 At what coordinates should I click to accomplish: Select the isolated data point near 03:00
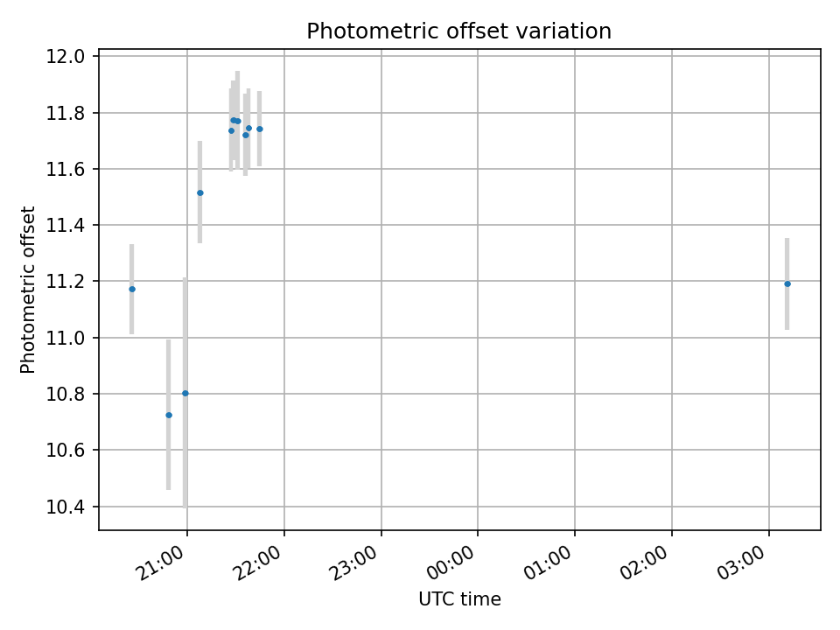coord(787,283)
